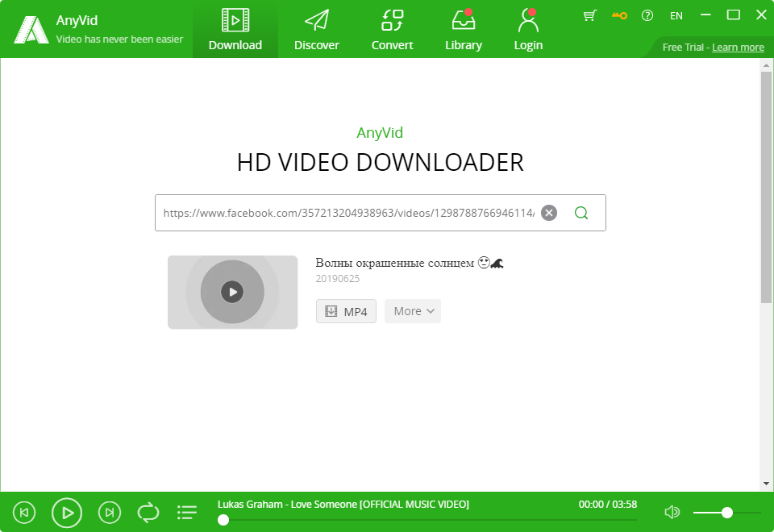Click the orange key activation icon
The height and width of the screenshot is (532, 774).
coord(619,15)
